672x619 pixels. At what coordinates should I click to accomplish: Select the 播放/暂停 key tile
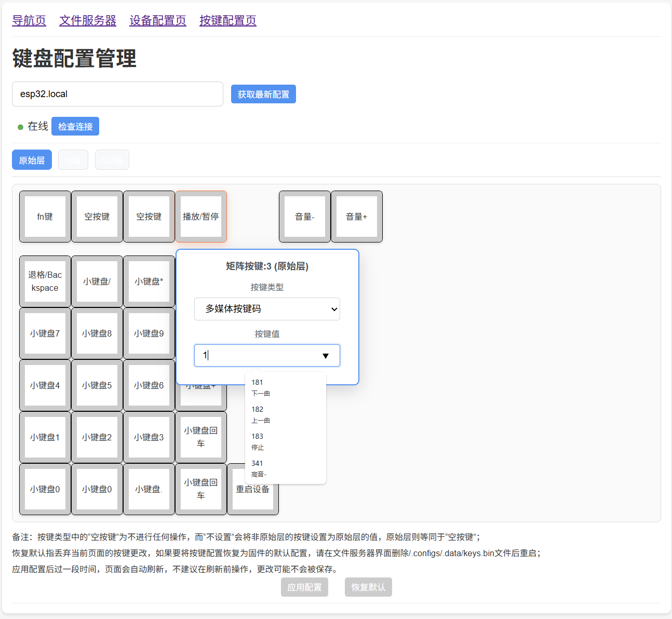pos(200,217)
